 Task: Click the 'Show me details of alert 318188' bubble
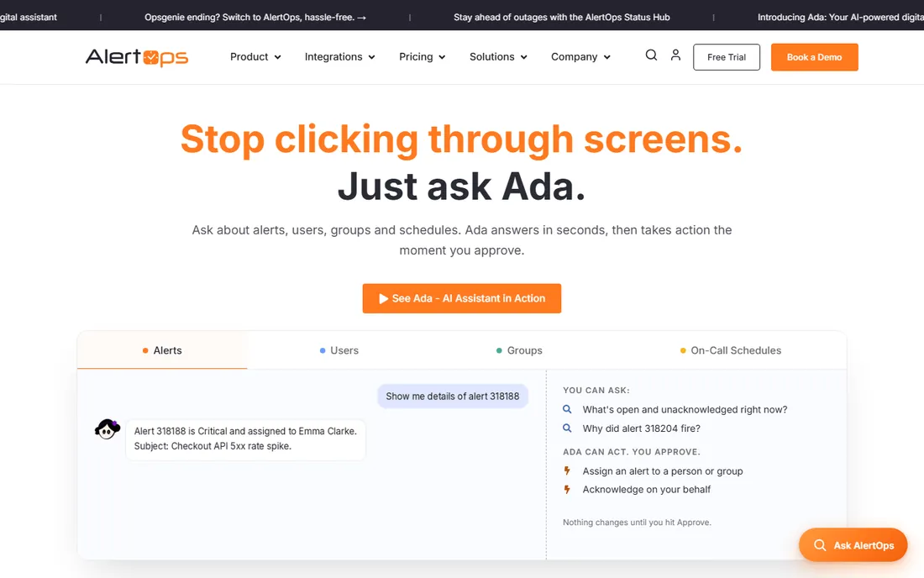(x=453, y=397)
